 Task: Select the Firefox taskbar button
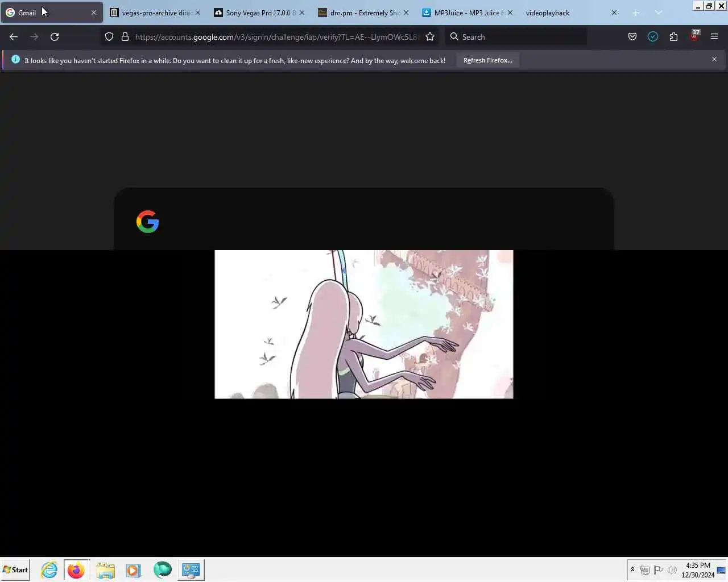click(x=76, y=569)
